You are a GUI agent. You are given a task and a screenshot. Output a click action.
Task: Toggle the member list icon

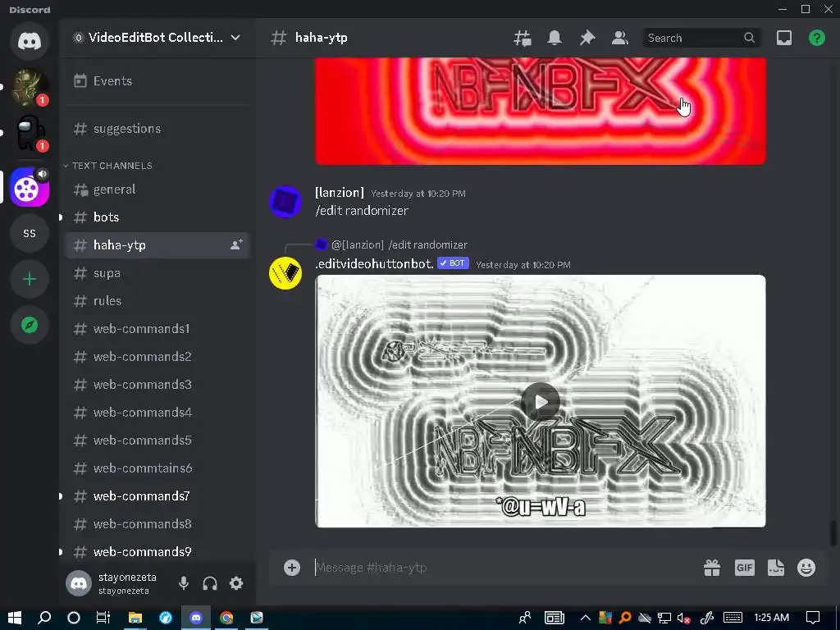pyautogui.click(x=620, y=38)
